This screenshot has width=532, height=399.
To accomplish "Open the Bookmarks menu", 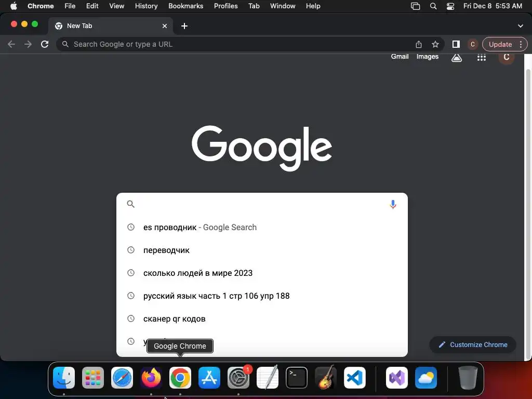I will pyautogui.click(x=185, y=6).
